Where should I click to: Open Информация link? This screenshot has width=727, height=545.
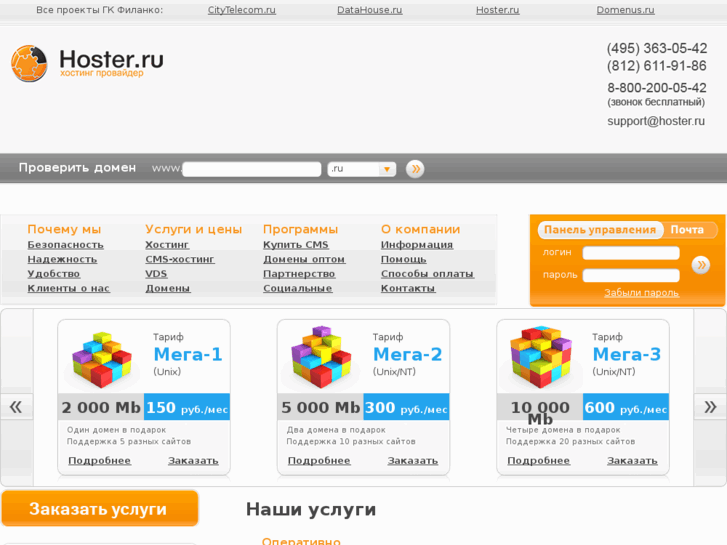point(417,244)
